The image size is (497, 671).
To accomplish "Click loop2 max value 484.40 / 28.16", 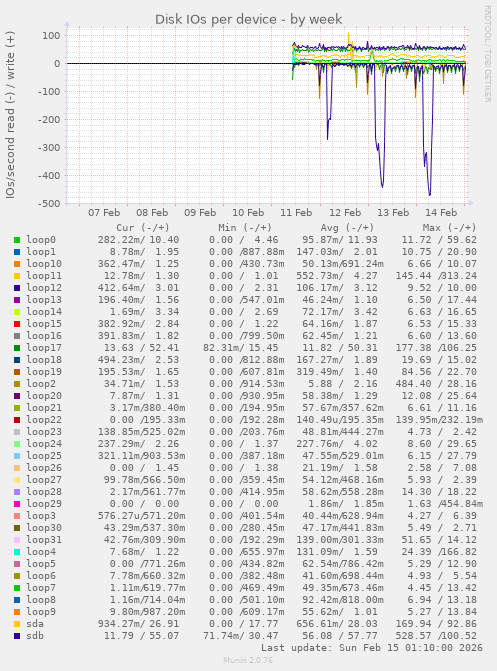I will (x=439, y=384).
